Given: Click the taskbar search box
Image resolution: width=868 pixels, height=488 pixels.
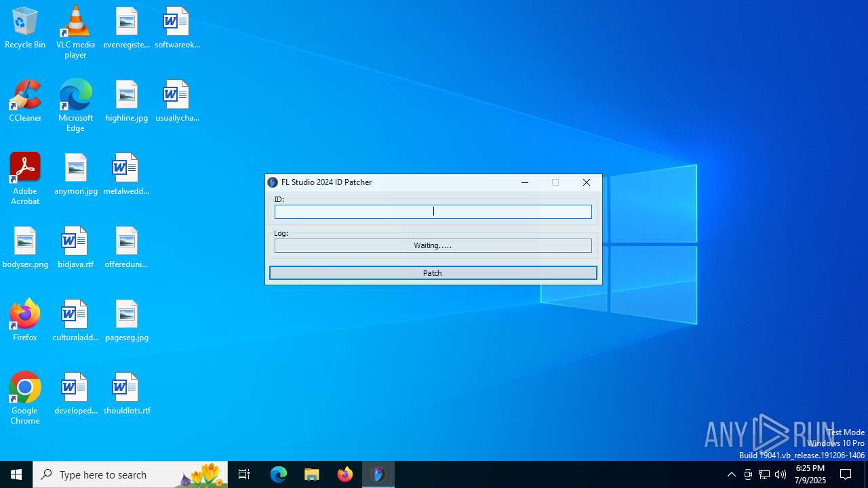Looking at the screenshot, I should pos(130,474).
